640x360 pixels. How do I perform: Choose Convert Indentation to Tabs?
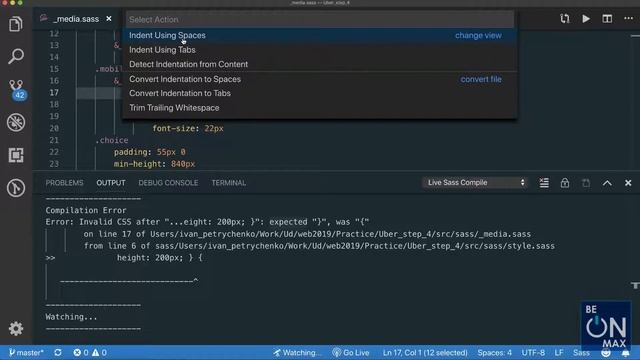point(320,93)
